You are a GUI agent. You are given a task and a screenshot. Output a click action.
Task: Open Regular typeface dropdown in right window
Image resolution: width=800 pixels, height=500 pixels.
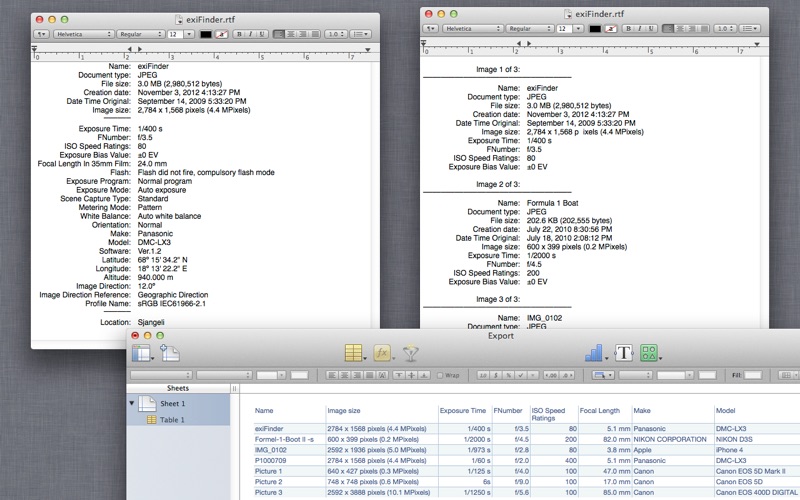coord(529,29)
